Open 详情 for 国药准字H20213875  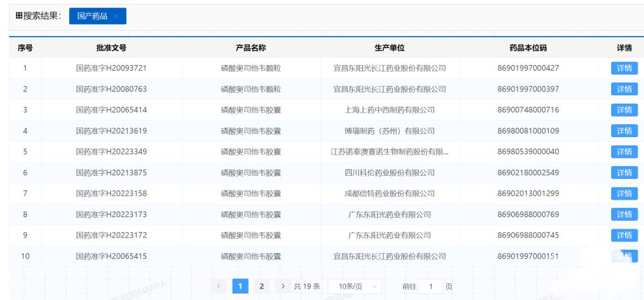coord(624,173)
